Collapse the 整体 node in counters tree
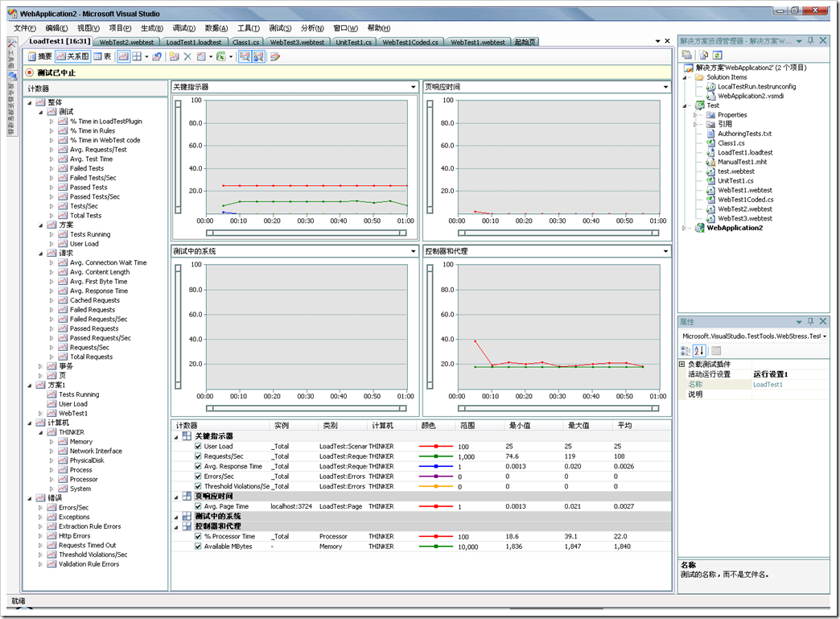 click(x=30, y=102)
